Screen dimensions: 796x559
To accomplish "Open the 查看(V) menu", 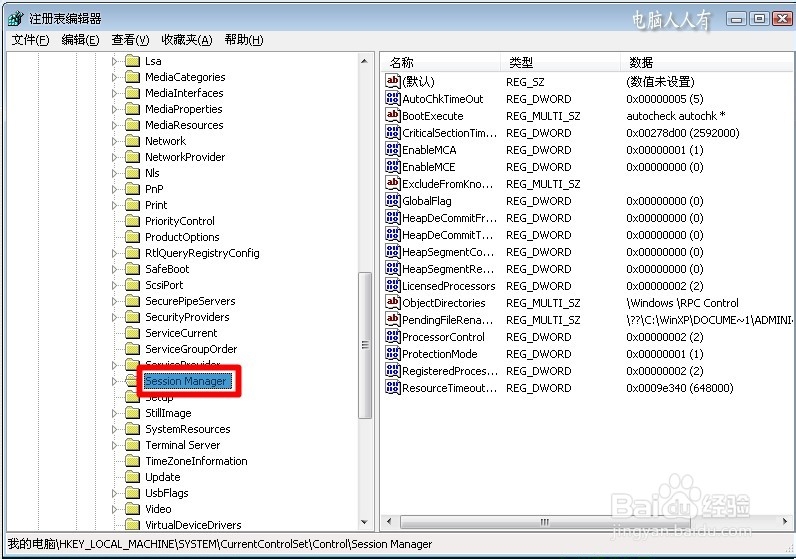I will [130, 40].
